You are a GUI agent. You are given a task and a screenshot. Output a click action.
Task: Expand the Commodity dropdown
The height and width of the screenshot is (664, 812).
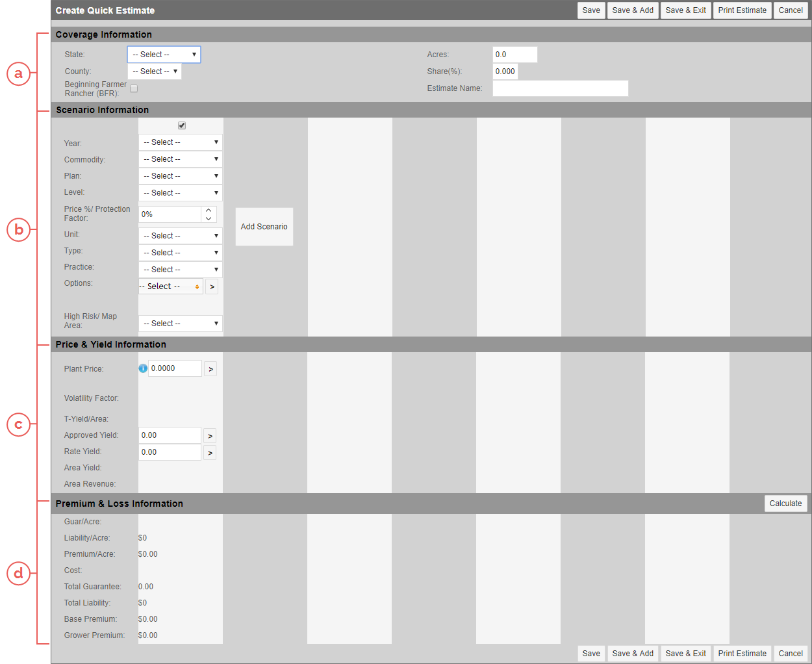(181, 159)
